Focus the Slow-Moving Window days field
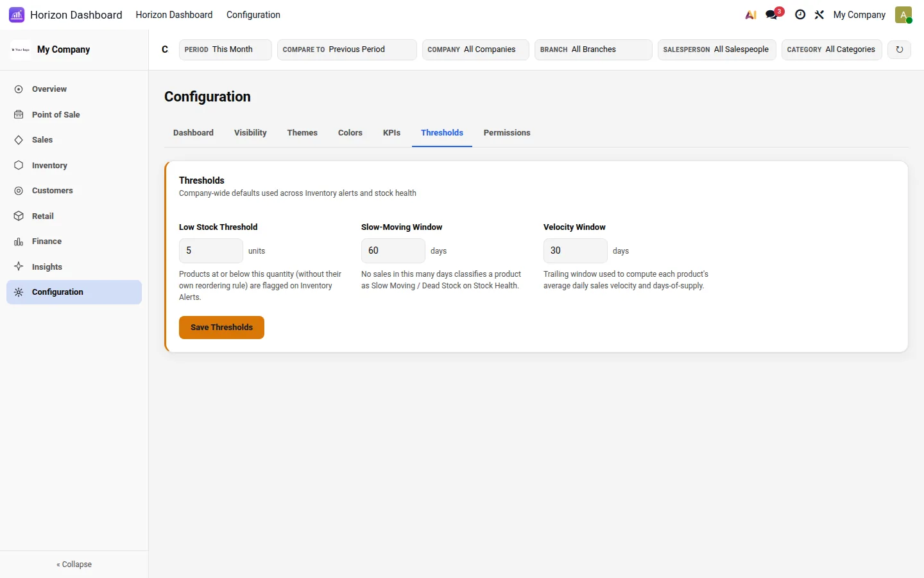The height and width of the screenshot is (578, 924). click(x=393, y=250)
